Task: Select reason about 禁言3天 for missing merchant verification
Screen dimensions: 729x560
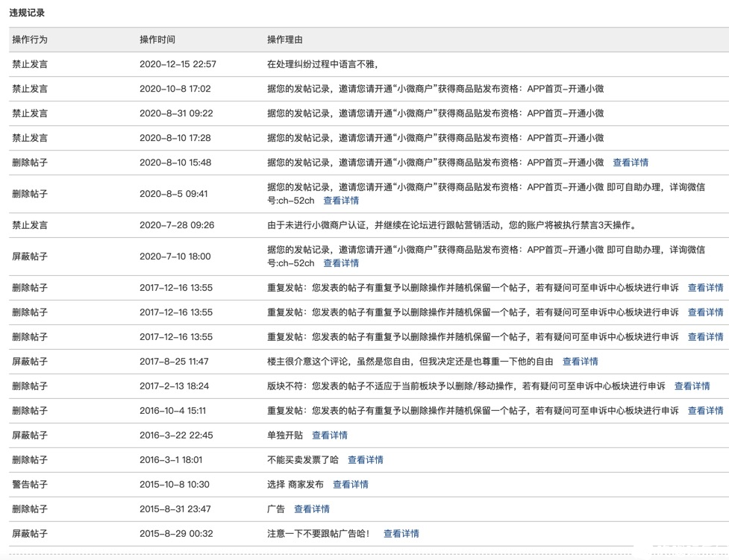Action: pos(451,225)
